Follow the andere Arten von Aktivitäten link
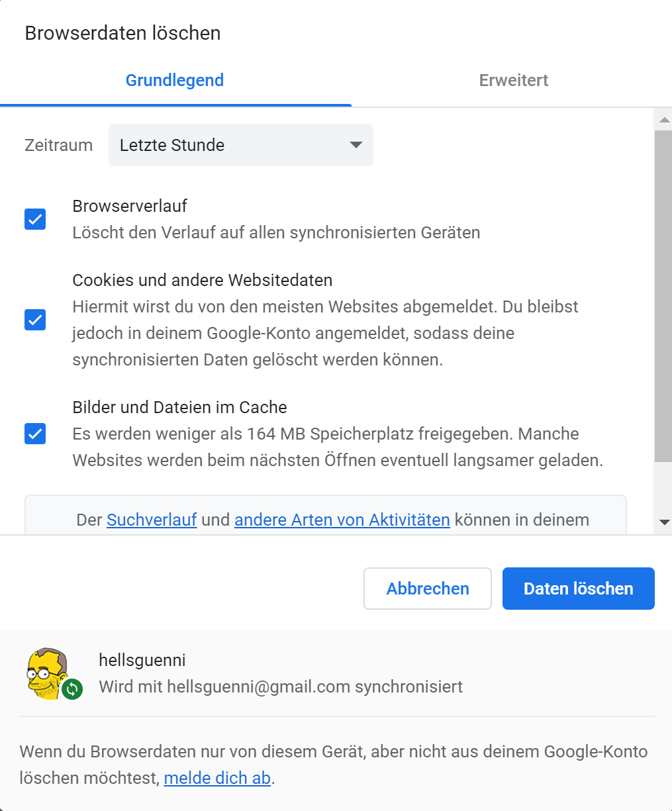This screenshot has width=672, height=811. [x=342, y=520]
